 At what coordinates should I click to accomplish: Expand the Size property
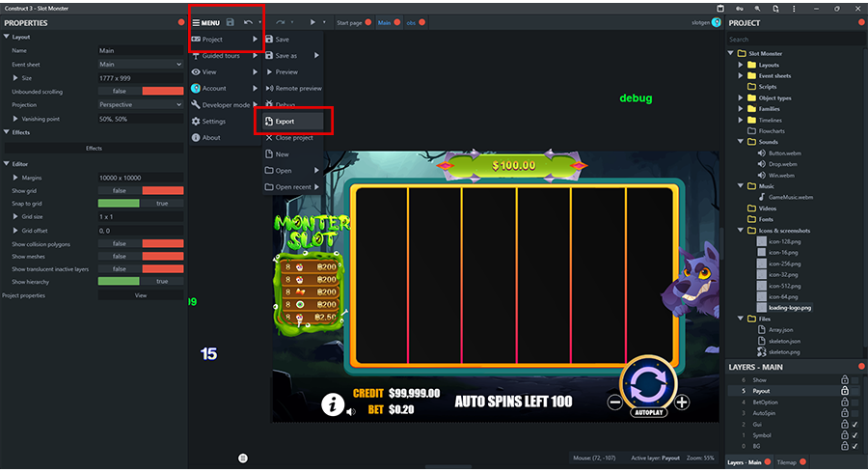click(15, 78)
